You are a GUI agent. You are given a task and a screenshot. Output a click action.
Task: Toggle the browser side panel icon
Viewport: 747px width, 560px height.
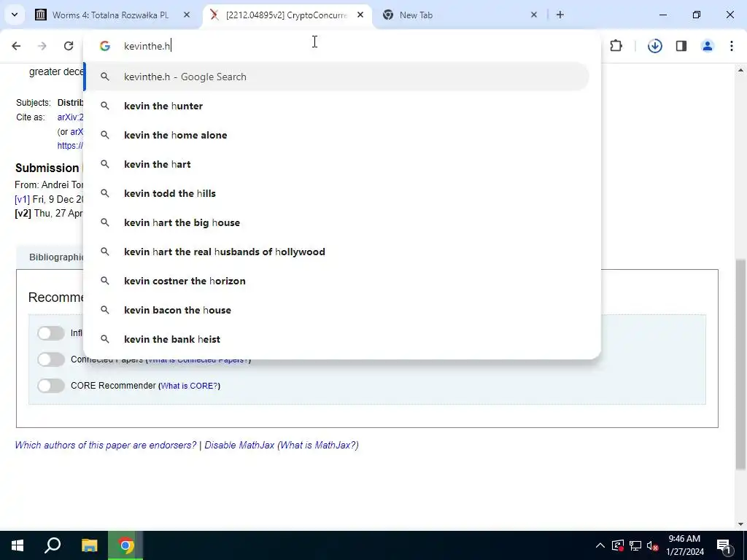tap(681, 46)
